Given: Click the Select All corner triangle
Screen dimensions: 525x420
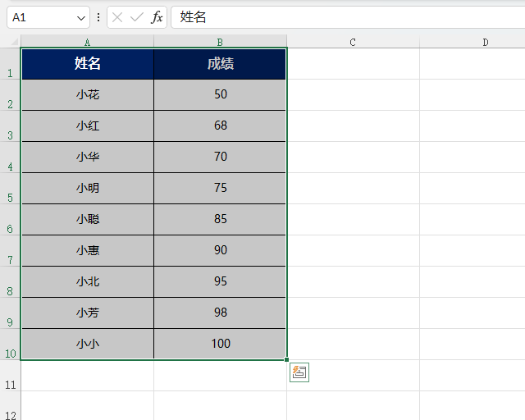Looking at the screenshot, I should (15, 42).
